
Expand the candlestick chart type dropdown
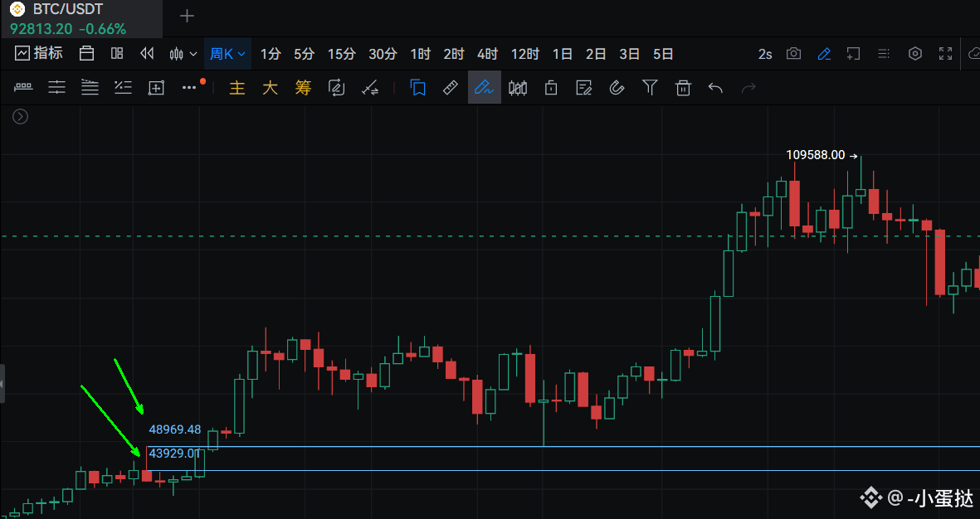183,54
